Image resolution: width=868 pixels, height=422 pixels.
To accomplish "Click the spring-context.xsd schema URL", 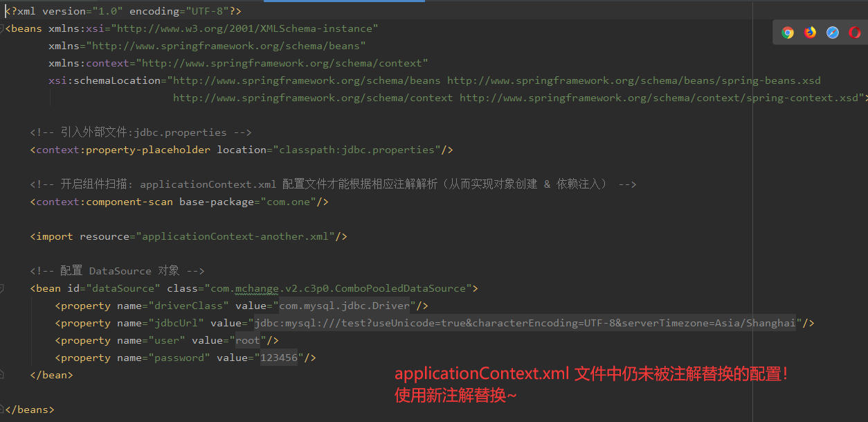I will click(x=659, y=98).
